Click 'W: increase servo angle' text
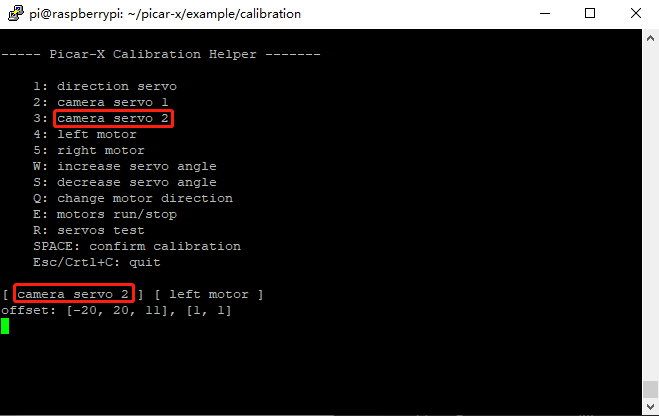 click(x=125, y=166)
